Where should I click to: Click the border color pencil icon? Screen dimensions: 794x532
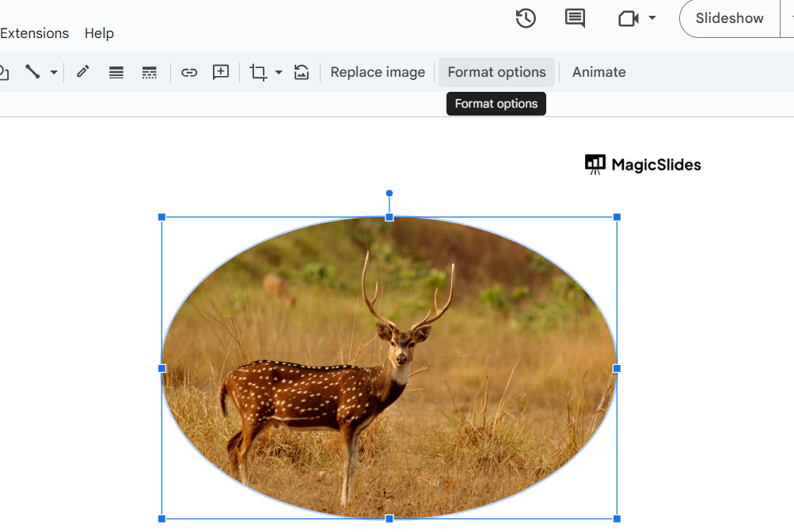click(x=82, y=71)
